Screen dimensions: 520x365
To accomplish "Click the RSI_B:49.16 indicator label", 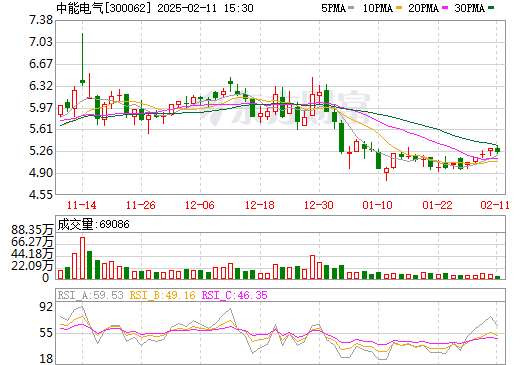I will coord(162,295).
